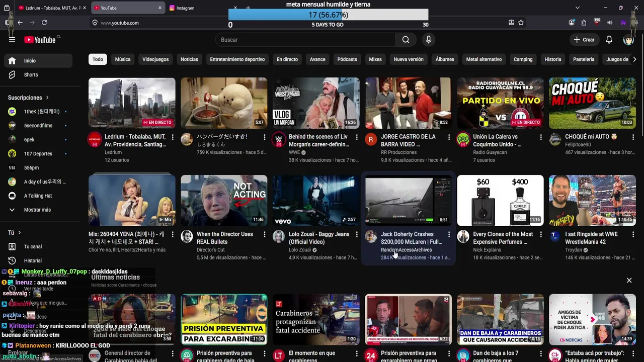
Task: Open the WWE channel avatar
Action: 279,139
